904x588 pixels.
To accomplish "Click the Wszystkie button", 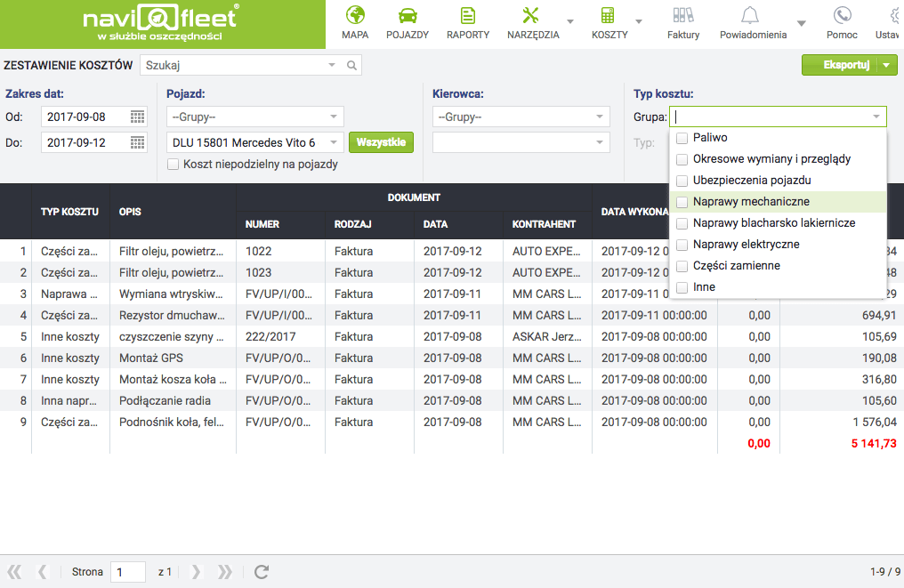I will [x=381, y=142].
